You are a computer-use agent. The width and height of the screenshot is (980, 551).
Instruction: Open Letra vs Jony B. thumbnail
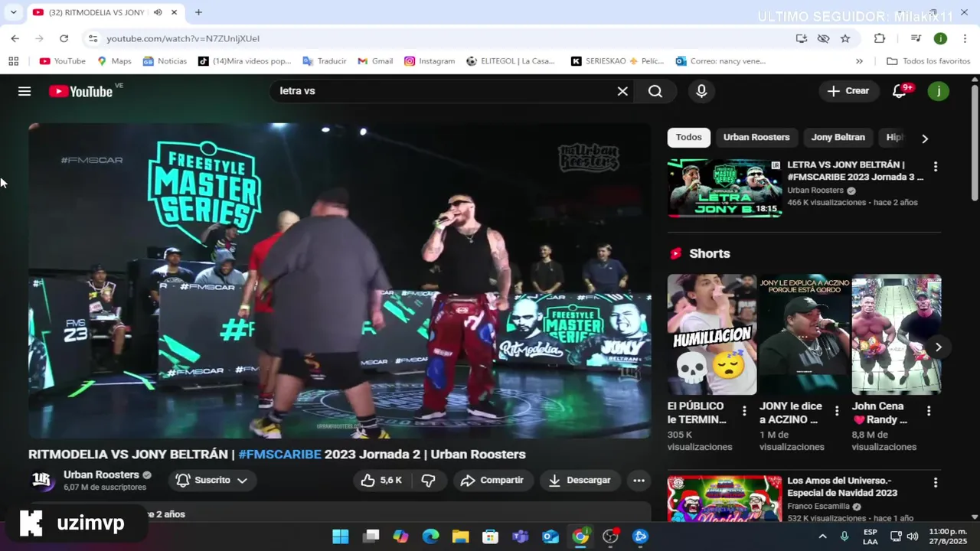coord(724,188)
